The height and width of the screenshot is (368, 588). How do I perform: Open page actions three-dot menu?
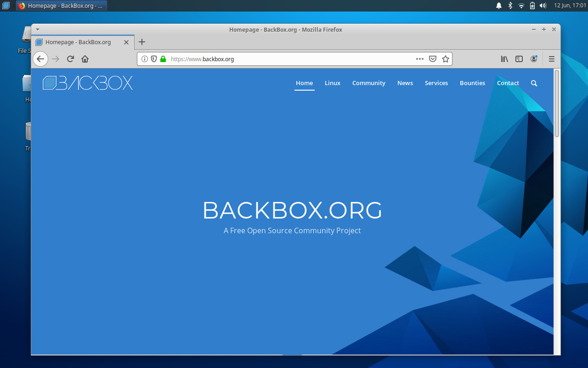tap(420, 59)
